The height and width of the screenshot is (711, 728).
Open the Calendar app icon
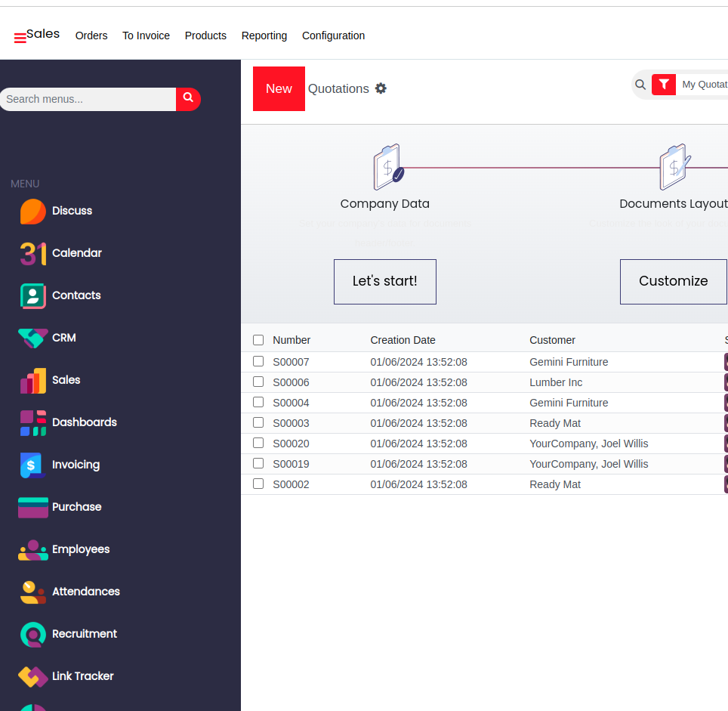pyautogui.click(x=33, y=254)
